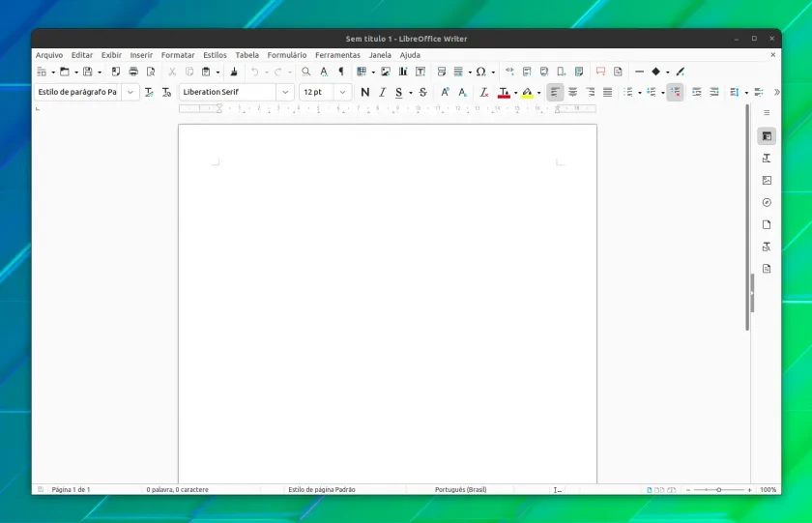
Task: Open the print preview icon
Action: (151, 72)
